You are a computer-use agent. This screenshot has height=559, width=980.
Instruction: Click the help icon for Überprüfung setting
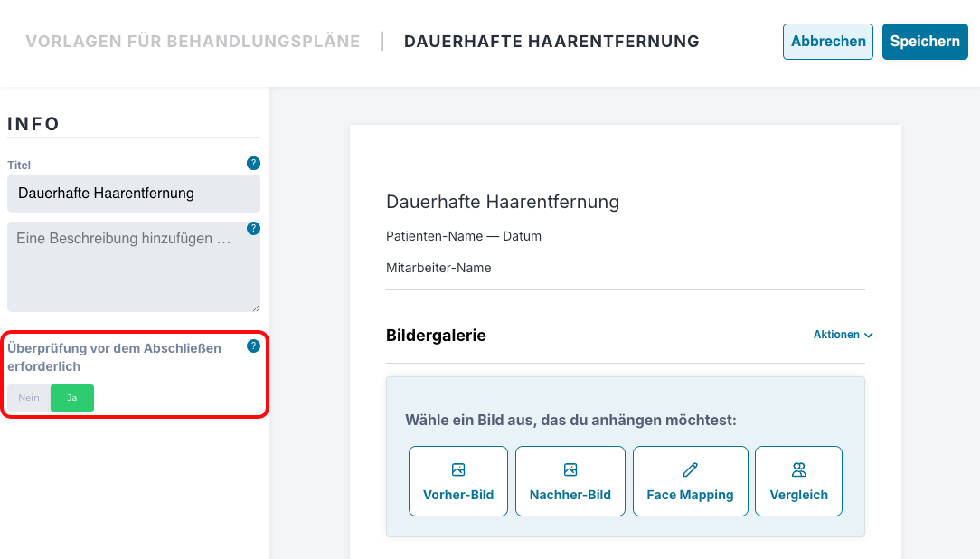pyautogui.click(x=253, y=345)
